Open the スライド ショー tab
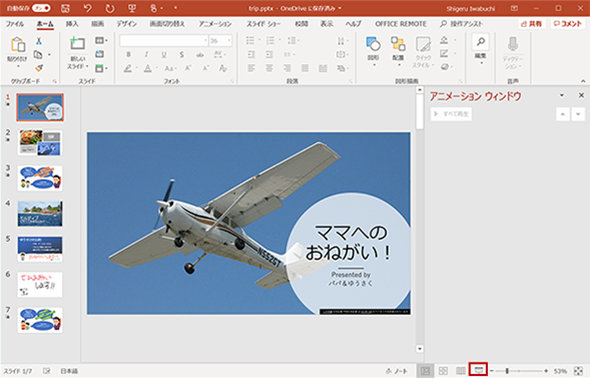The width and height of the screenshot is (590, 378). click(x=263, y=24)
